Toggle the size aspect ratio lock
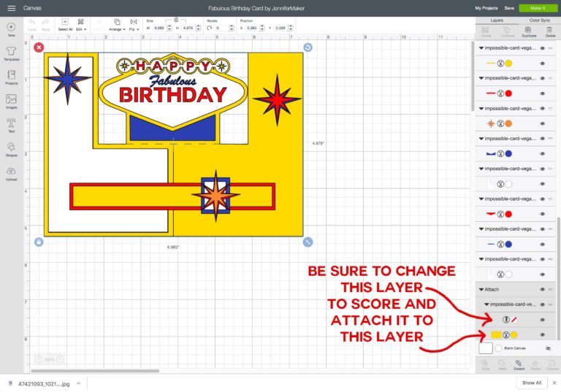This screenshot has height=392, width=561. click(176, 20)
